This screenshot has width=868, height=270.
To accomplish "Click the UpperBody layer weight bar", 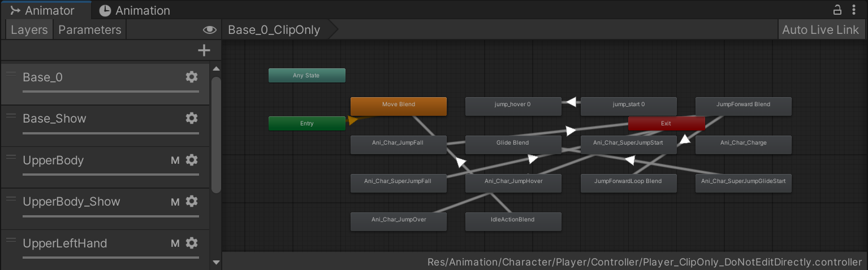I will [x=111, y=174].
